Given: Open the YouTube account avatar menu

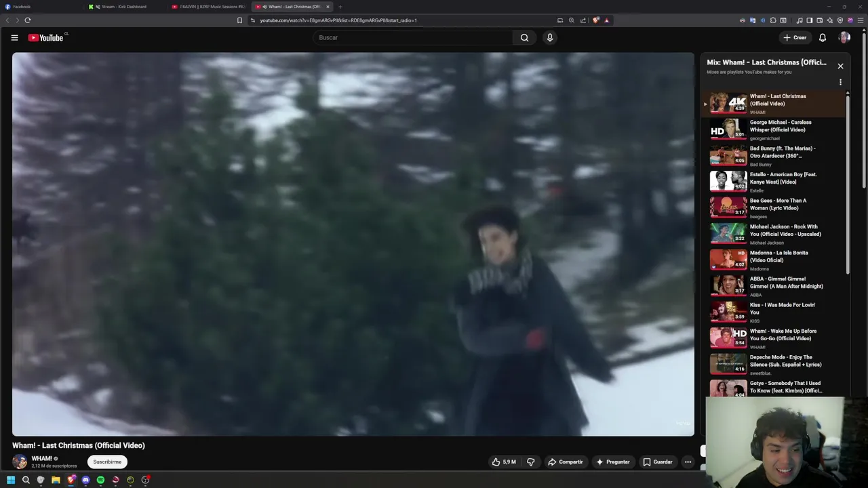Looking at the screenshot, I should 844,38.
